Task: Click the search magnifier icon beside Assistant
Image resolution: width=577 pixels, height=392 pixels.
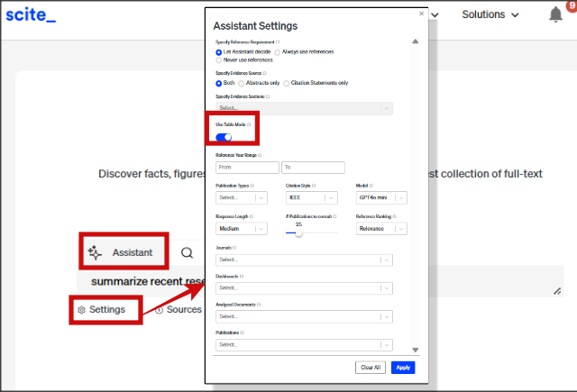Action: click(x=187, y=253)
